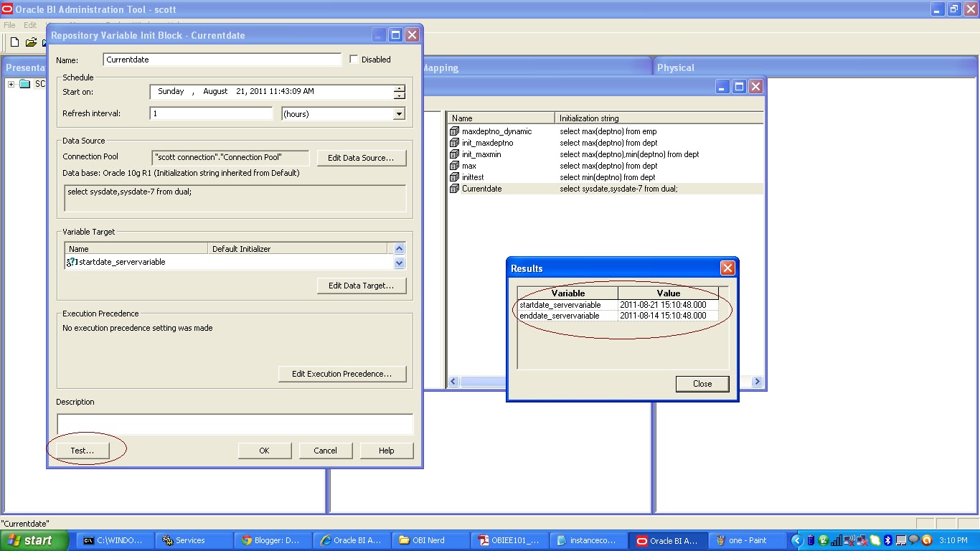The width and height of the screenshot is (980, 551).
Task: Click Edit Data Source... button
Action: (x=362, y=157)
